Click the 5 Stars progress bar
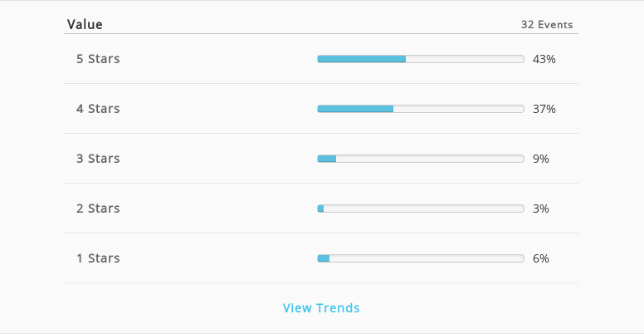This screenshot has height=334, width=644. [421, 59]
